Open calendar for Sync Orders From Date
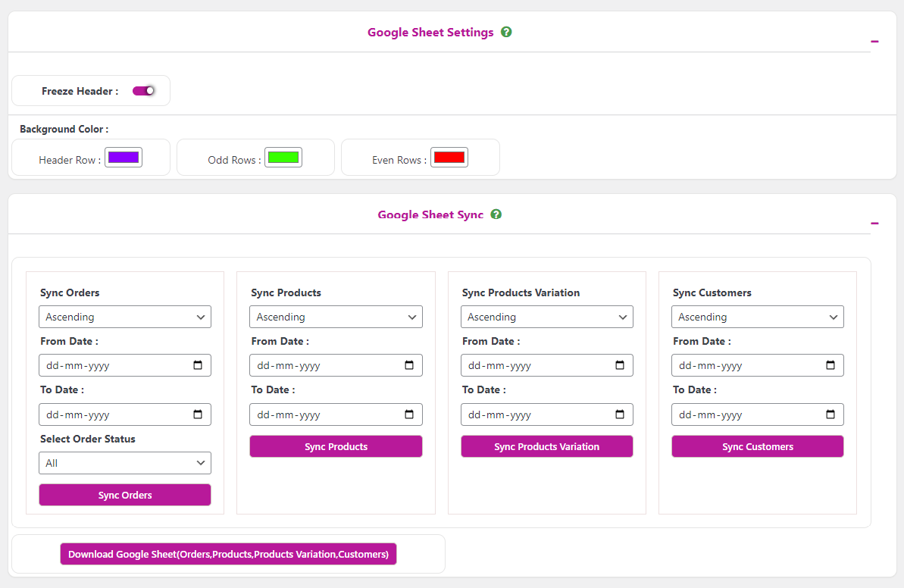Viewport: 904px width, 588px height. [198, 365]
